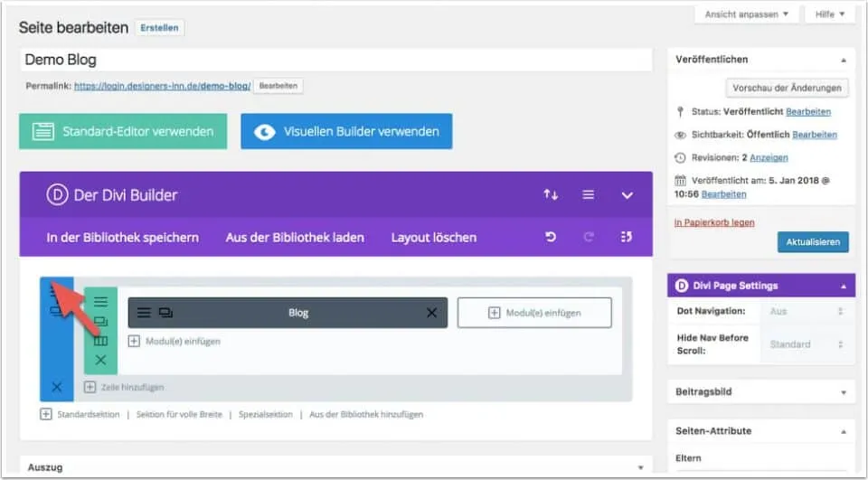
Task: Choose 'In der Bibliothek speichern'
Action: coord(122,238)
